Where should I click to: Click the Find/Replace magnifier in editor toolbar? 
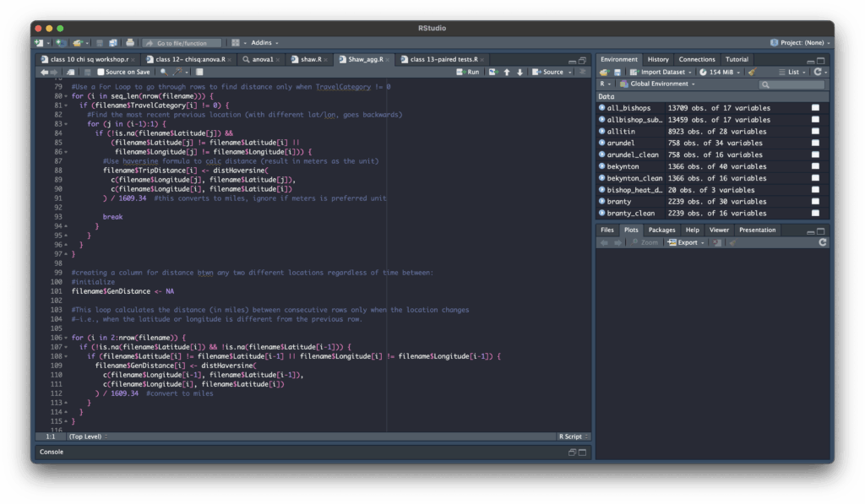coord(163,72)
